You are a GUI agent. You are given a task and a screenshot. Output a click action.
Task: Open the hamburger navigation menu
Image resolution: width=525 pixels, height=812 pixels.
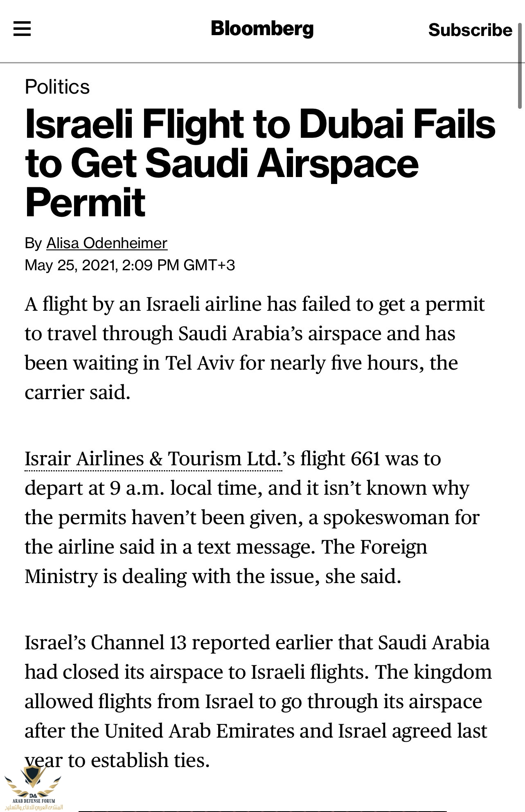(22, 29)
